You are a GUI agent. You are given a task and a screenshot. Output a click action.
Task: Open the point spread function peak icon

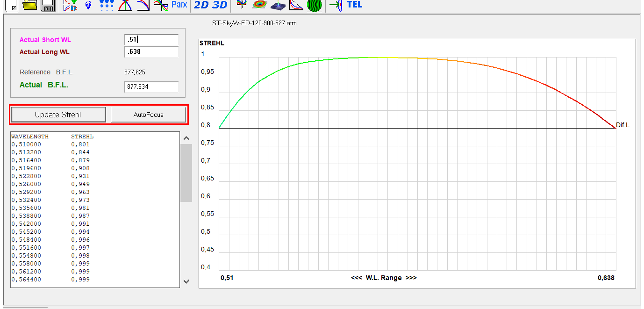point(278,5)
